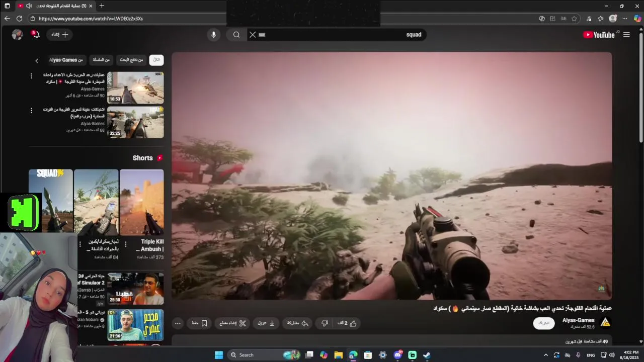This screenshot has width=644, height=362.
Task: Open the clock showing 4:02 PM
Action: tap(630, 355)
